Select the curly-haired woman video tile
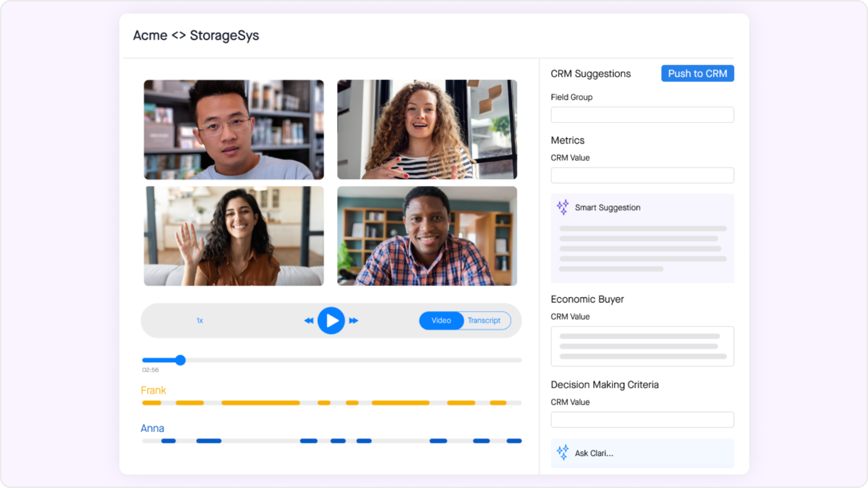The height and width of the screenshot is (488, 868). click(x=427, y=129)
